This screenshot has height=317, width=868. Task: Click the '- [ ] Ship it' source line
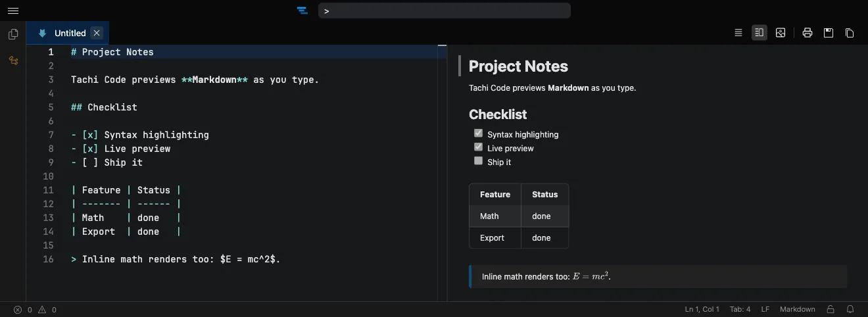coord(107,162)
